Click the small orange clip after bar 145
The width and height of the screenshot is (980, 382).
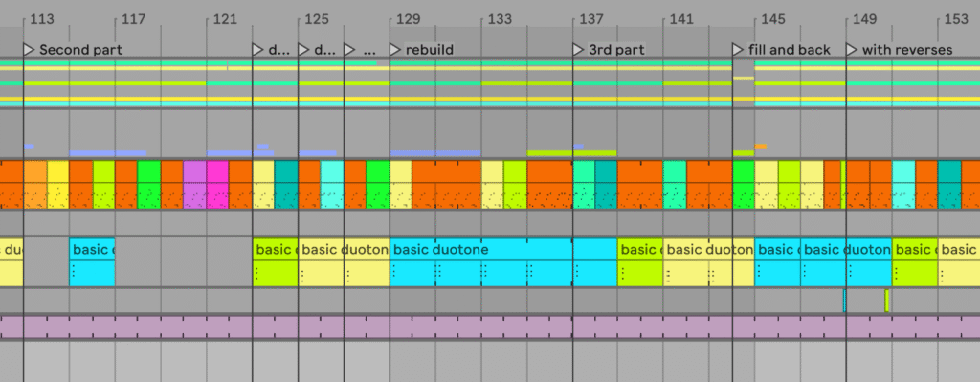pos(761,146)
